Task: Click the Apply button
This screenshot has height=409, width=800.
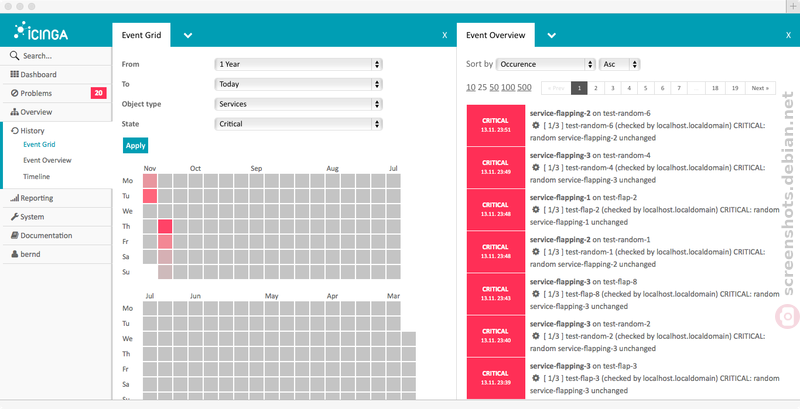Action: coord(135,145)
